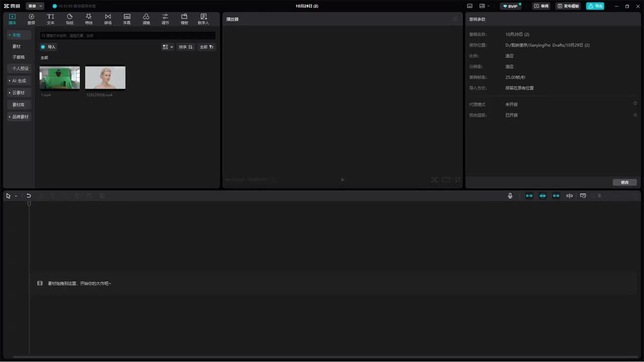Click the 调节 (Adjustment) sliders icon
This screenshot has width=644, height=362.
pyautogui.click(x=165, y=19)
